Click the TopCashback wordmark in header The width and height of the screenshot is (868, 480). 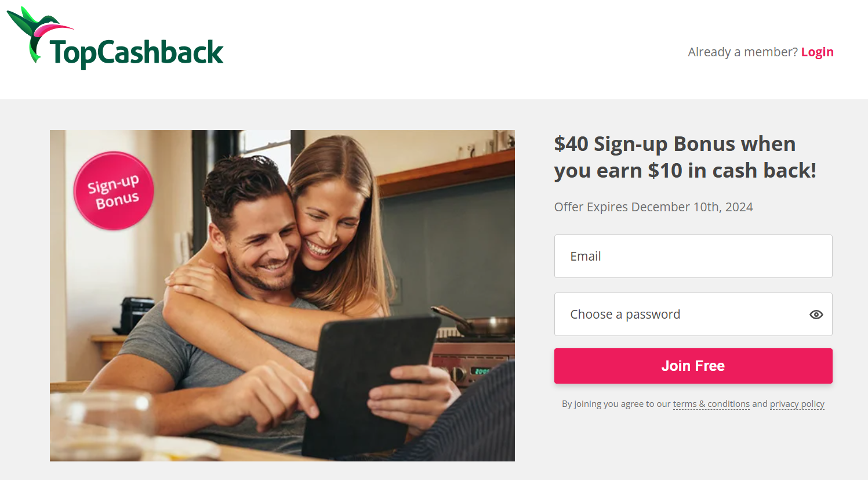coord(136,53)
